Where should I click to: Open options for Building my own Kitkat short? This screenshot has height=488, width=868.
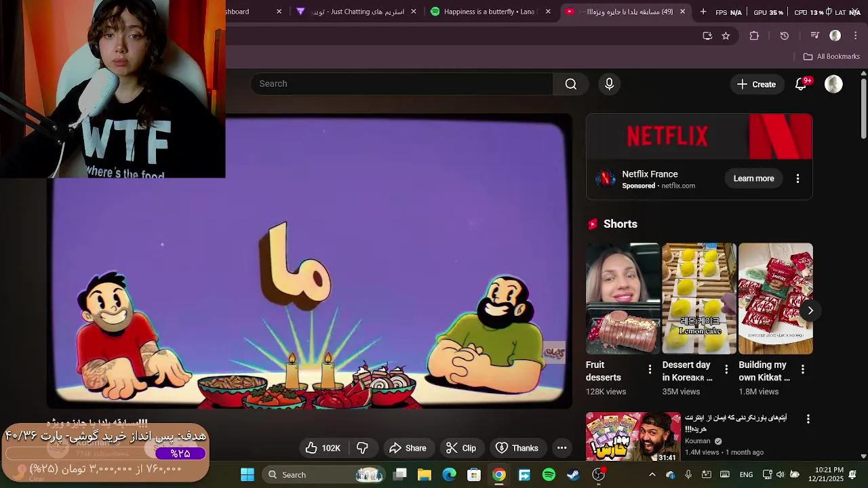(803, 369)
